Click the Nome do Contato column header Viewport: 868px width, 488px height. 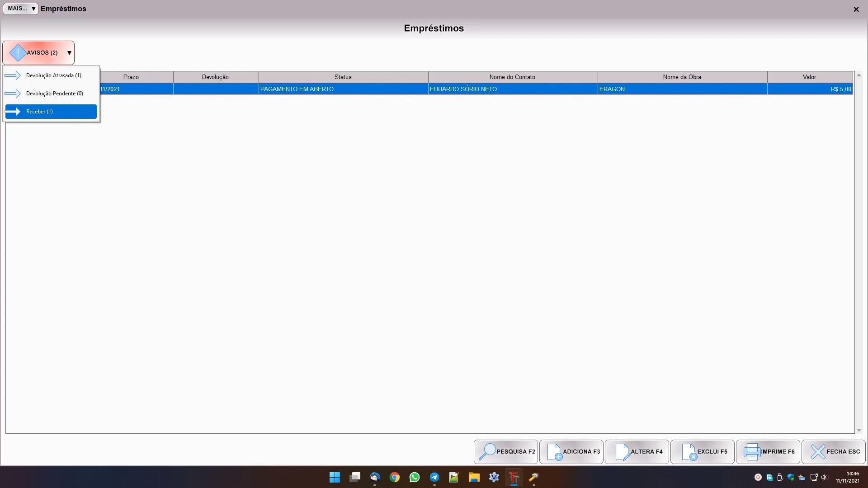click(512, 77)
